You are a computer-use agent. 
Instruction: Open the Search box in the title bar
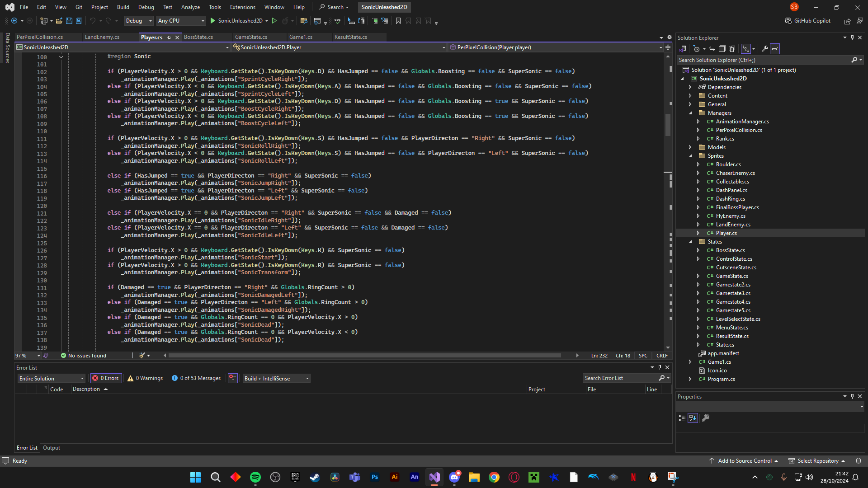click(x=335, y=7)
